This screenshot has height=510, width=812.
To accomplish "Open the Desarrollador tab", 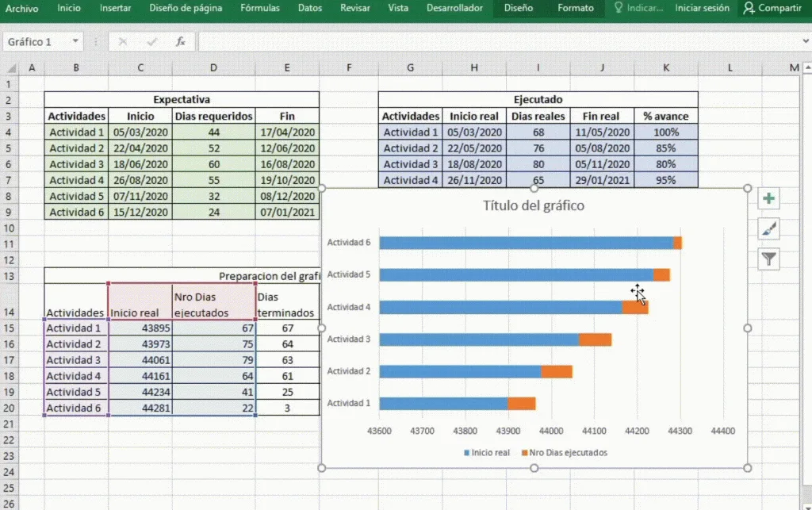I will pyautogui.click(x=454, y=8).
